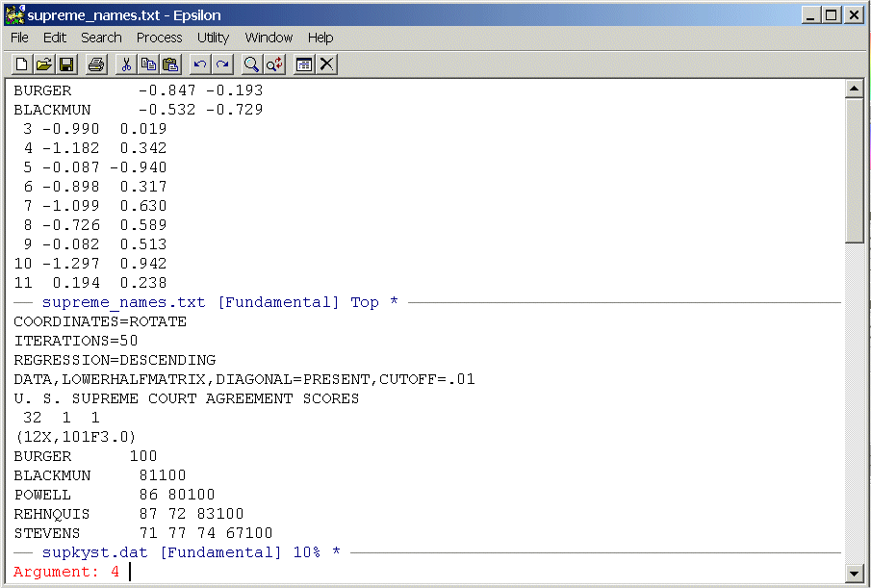Click the dialog window icon in the toolbar
This screenshot has width=871, height=588.
[x=304, y=64]
